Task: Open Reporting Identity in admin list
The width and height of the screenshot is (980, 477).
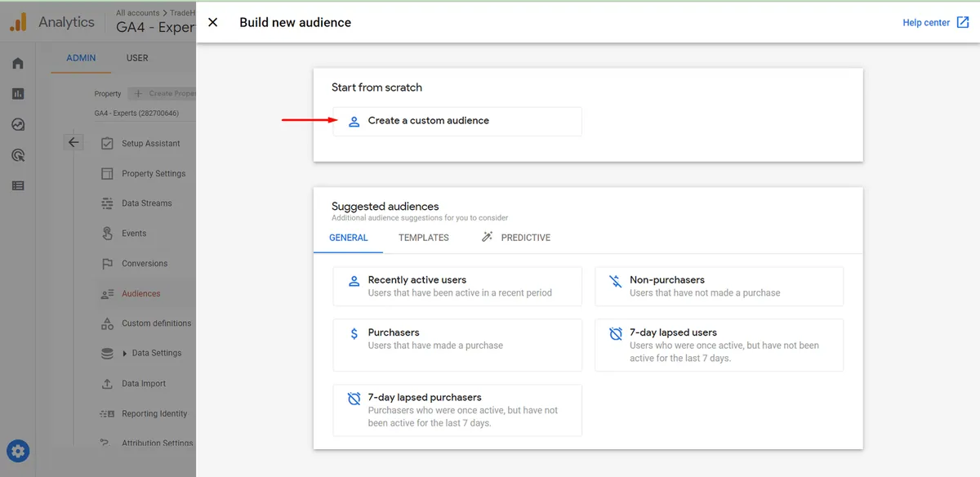Action: (x=154, y=414)
